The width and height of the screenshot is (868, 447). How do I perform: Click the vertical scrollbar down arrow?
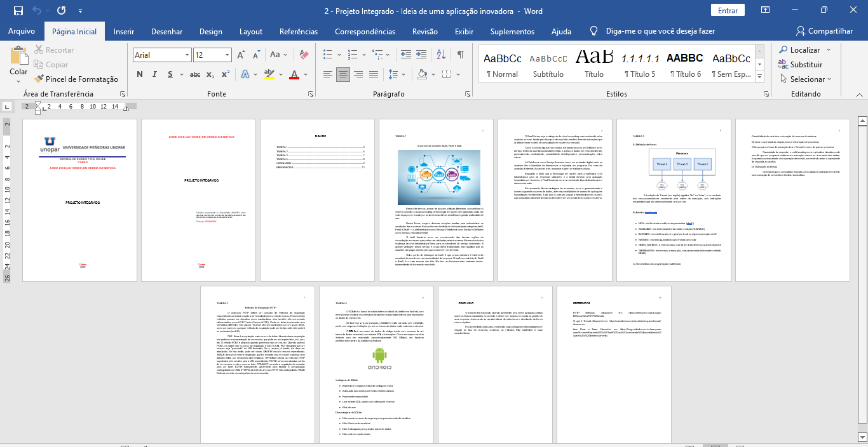(862, 438)
